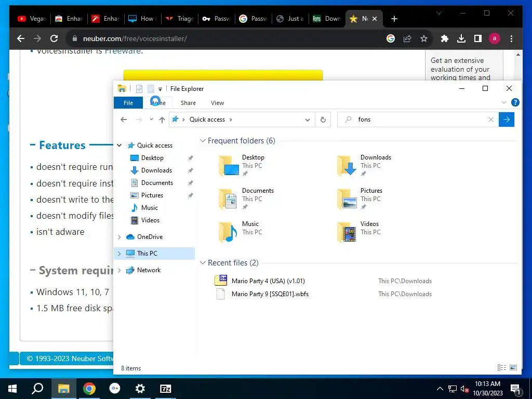Open Settings gear in the taskbar
The width and height of the screenshot is (532, 399).
(140, 389)
